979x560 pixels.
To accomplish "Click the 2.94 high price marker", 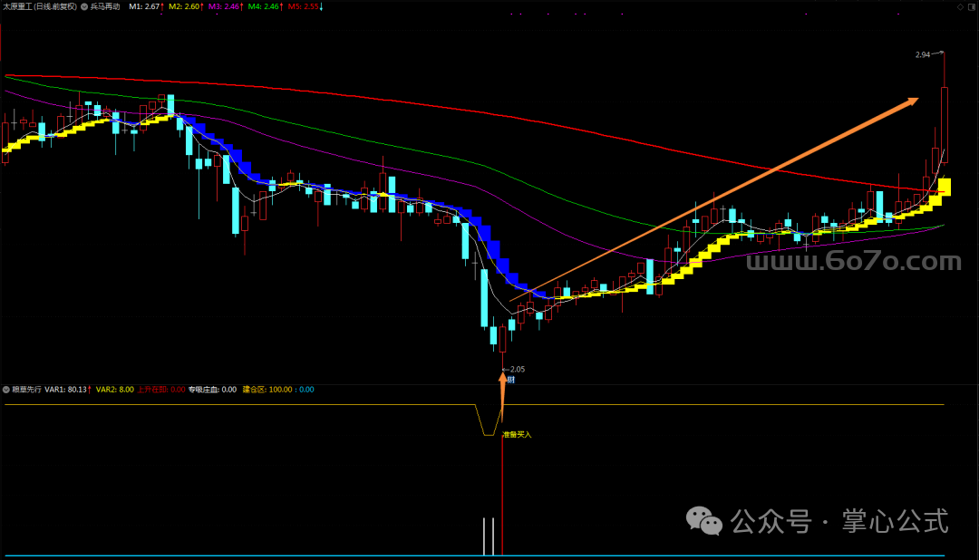I will click(x=923, y=55).
